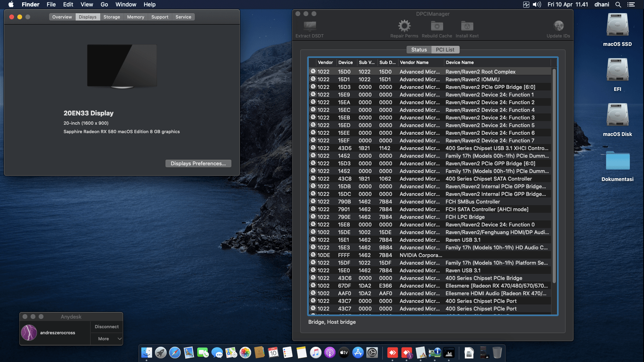Open the Trash in the dock
The width and height of the screenshot is (644, 362).
[497, 353]
